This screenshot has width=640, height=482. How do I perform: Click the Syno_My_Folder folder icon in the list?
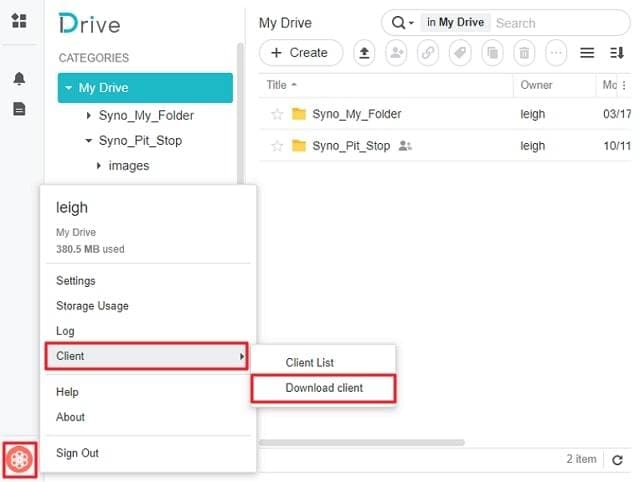pyautogui.click(x=299, y=114)
